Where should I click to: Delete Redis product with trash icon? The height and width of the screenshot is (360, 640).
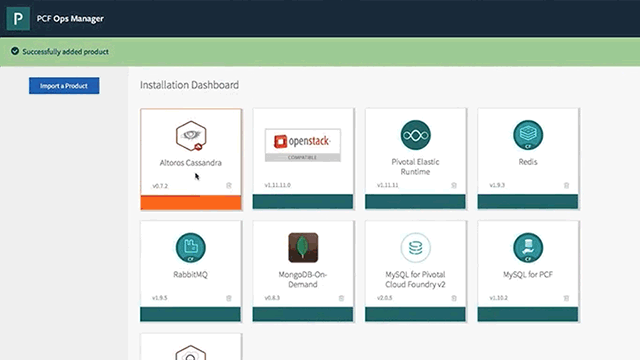pyautogui.click(x=567, y=185)
